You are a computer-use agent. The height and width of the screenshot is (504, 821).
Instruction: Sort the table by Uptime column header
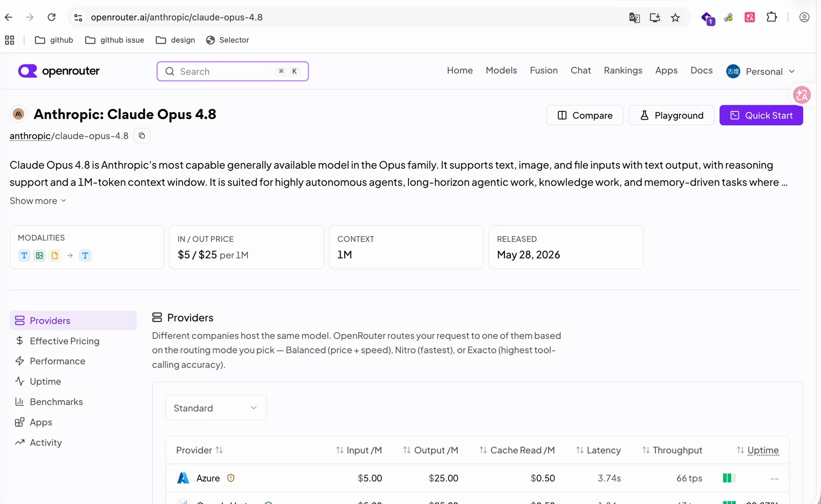tap(758, 450)
